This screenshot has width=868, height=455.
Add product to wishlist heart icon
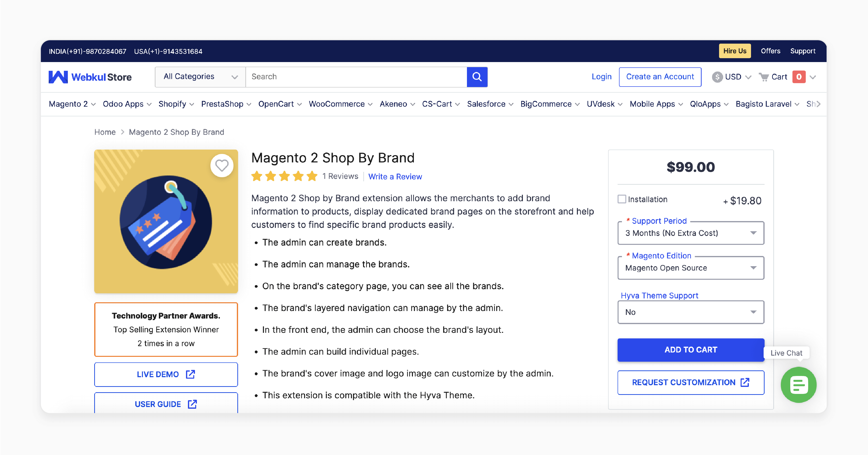(222, 165)
